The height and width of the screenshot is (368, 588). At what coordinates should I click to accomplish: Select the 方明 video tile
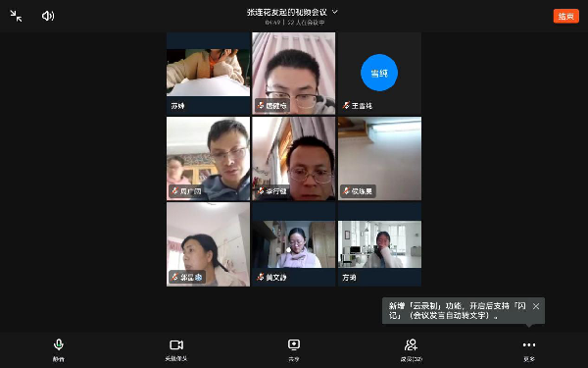(x=379, y=244)
